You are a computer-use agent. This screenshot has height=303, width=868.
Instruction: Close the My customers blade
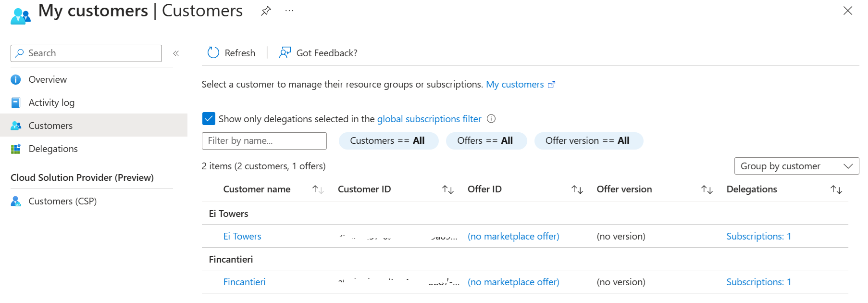[847, 11]
